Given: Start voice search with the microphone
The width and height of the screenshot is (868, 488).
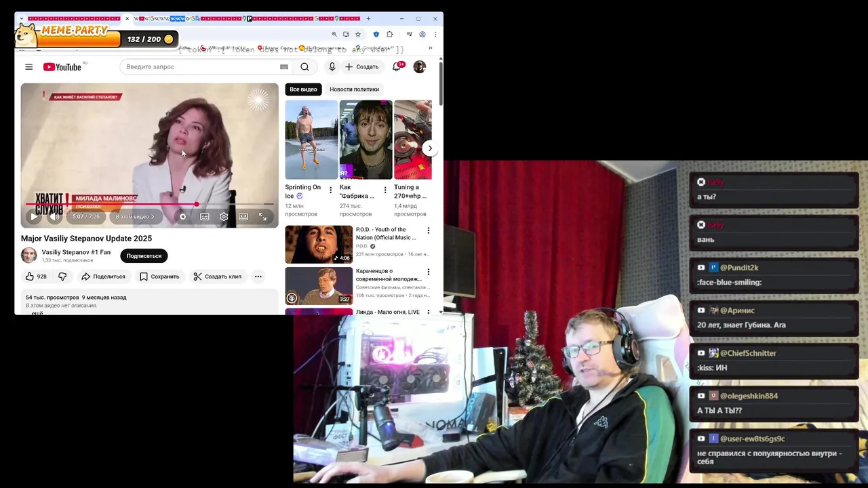Looking at the screenshot, I should pos(332,66).
